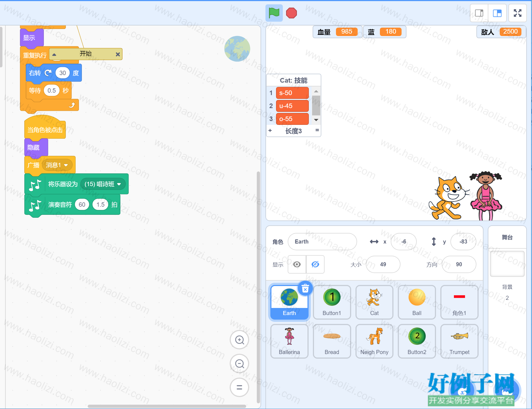Zoom out the code workspace
The height and width of the screenshot is (409, 532).
tap(239, 363)
